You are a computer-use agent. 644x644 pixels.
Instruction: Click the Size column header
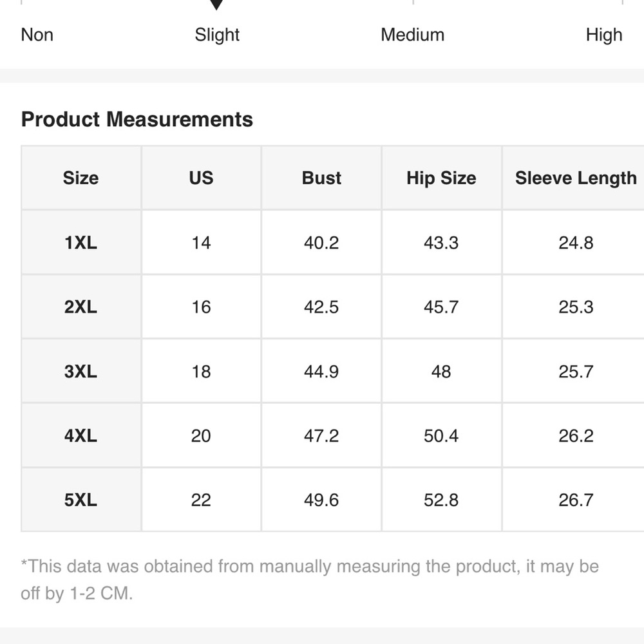click(81, 178)
